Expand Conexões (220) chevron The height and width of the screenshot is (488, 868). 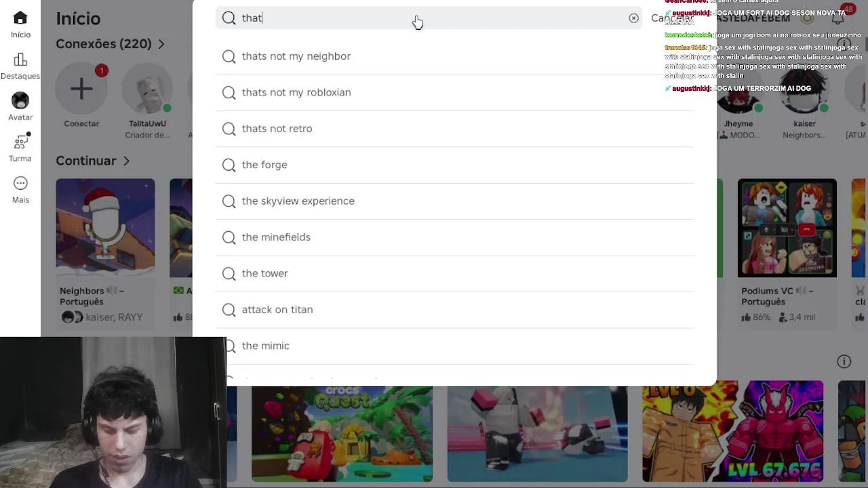(x=161, y=44)
